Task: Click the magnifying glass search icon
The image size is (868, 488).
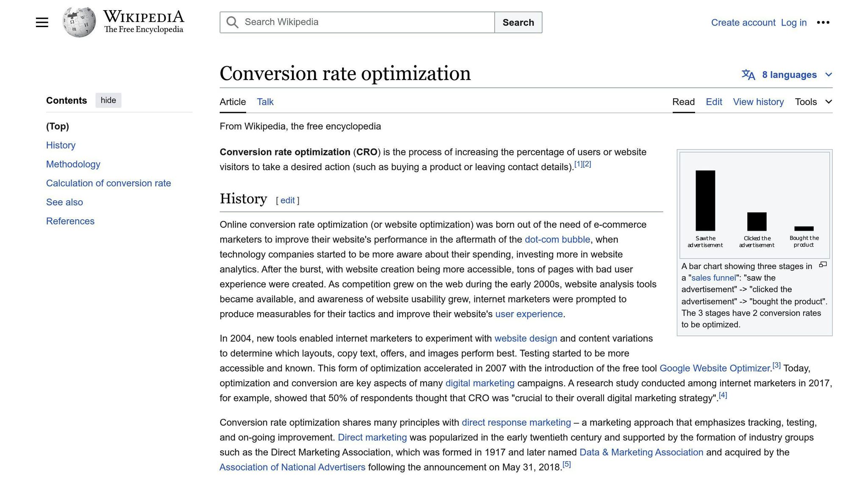Action: [x=232, y=22]
